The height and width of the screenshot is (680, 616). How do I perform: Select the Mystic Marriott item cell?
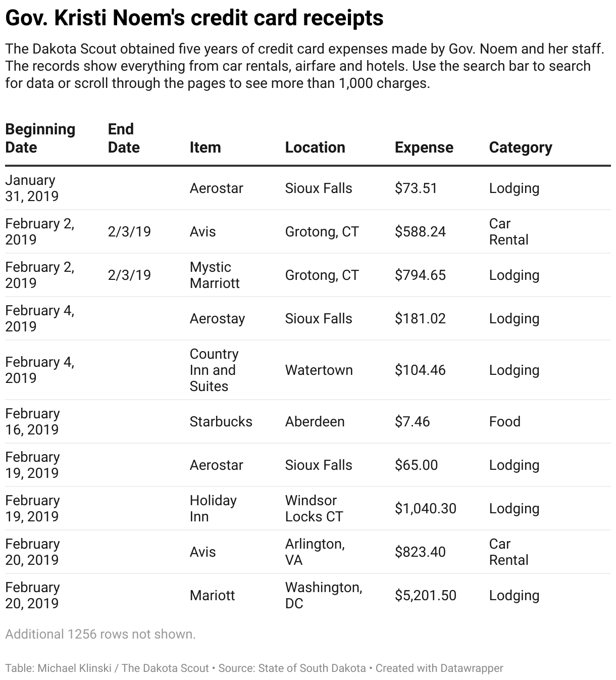pos(215,275)
